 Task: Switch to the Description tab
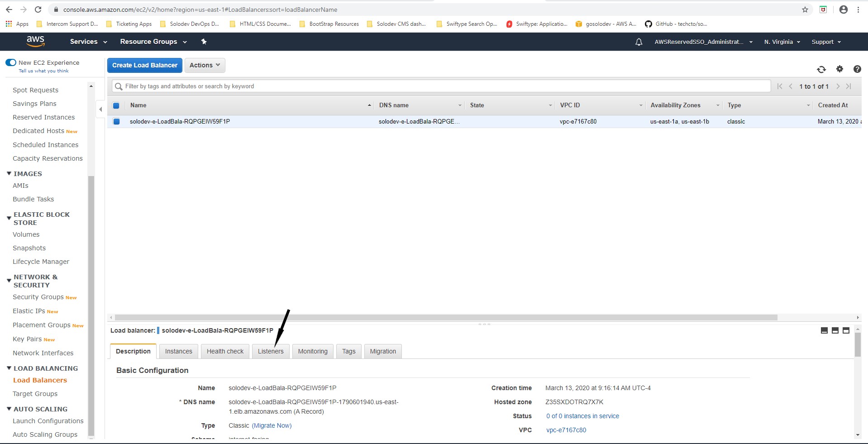click(133, 351)
